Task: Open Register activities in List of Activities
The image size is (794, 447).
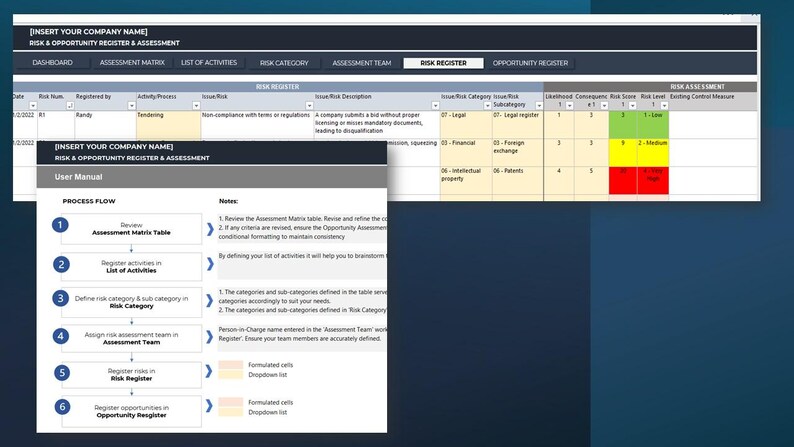Action: coord(132,267)
